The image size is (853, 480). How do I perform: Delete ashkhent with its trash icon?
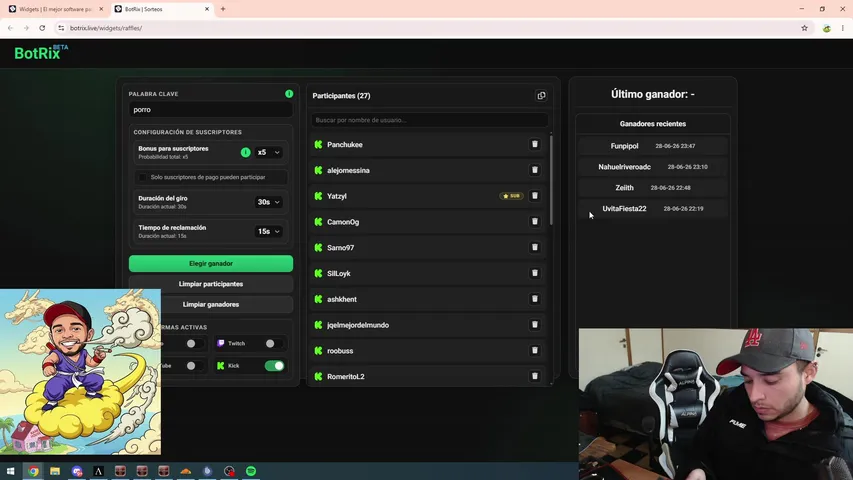click(x=535, y=299)
